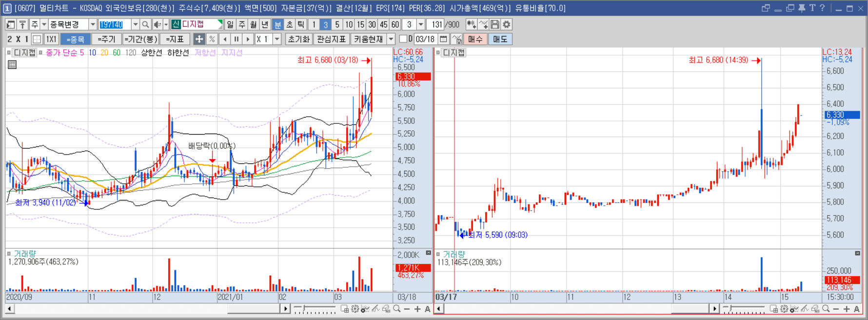Save chart settings with diskette icon
The height and width of the screenshot is (320, 868).
pos(495,24)
